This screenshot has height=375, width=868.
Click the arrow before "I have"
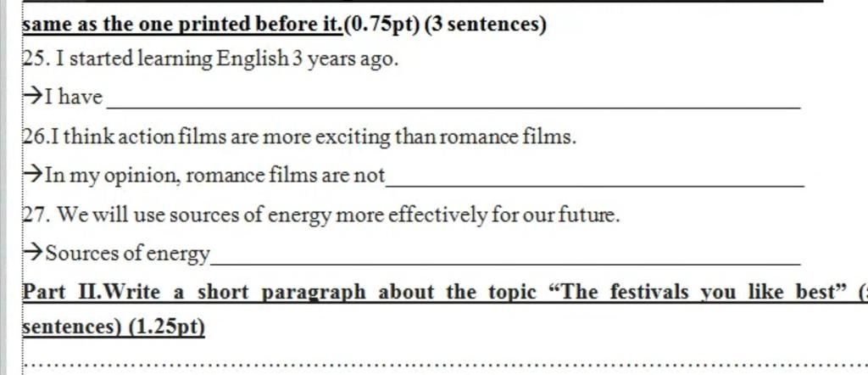pyautogui.click(x=33, y=97)
